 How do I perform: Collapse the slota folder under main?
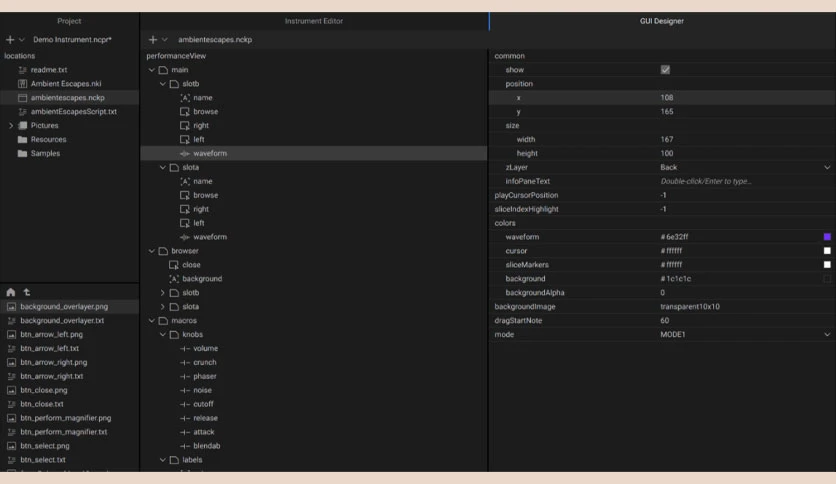click(x=163, y=167)
